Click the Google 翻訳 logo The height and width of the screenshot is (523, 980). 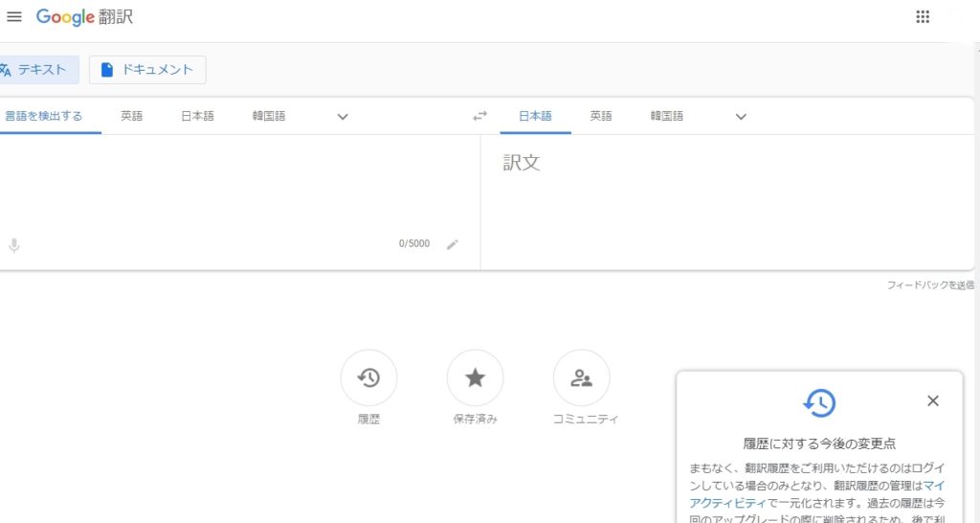click(84, 17)
